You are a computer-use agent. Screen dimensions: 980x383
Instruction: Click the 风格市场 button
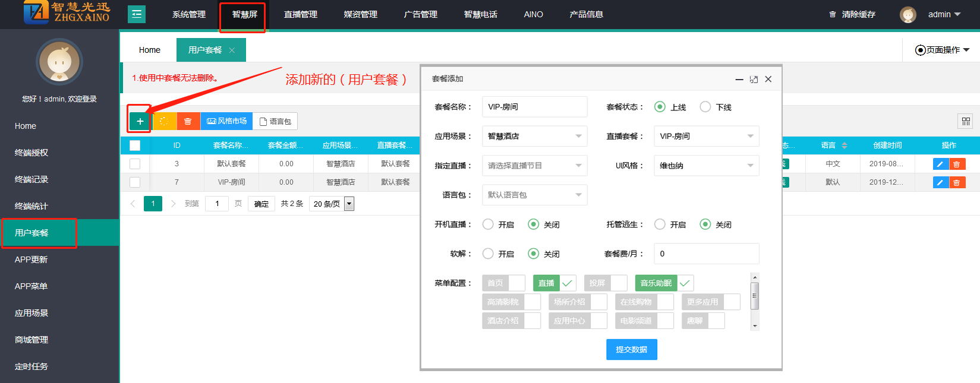[x=226, y=121]
